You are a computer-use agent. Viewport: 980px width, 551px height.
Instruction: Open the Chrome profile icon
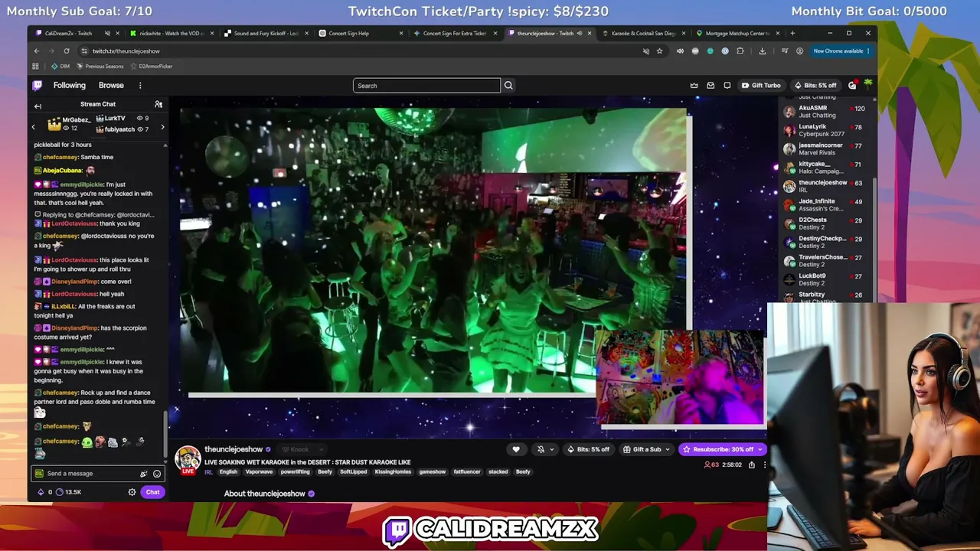(799, 51)
